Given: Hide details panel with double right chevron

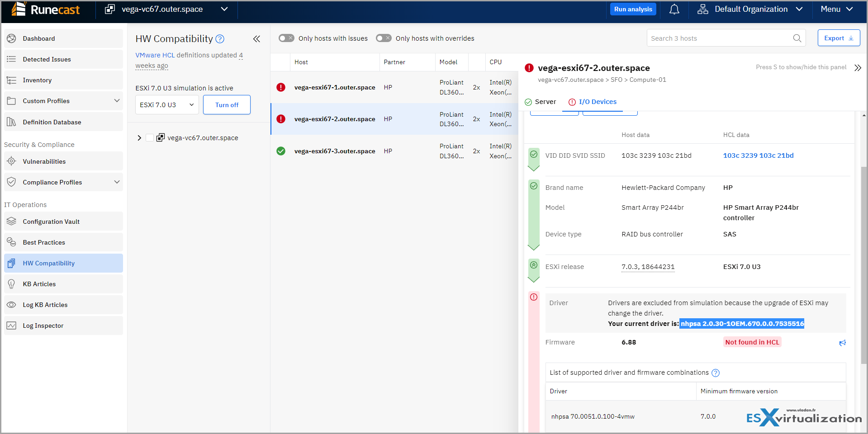Looking at the screenshot, I should coord(858,68).
